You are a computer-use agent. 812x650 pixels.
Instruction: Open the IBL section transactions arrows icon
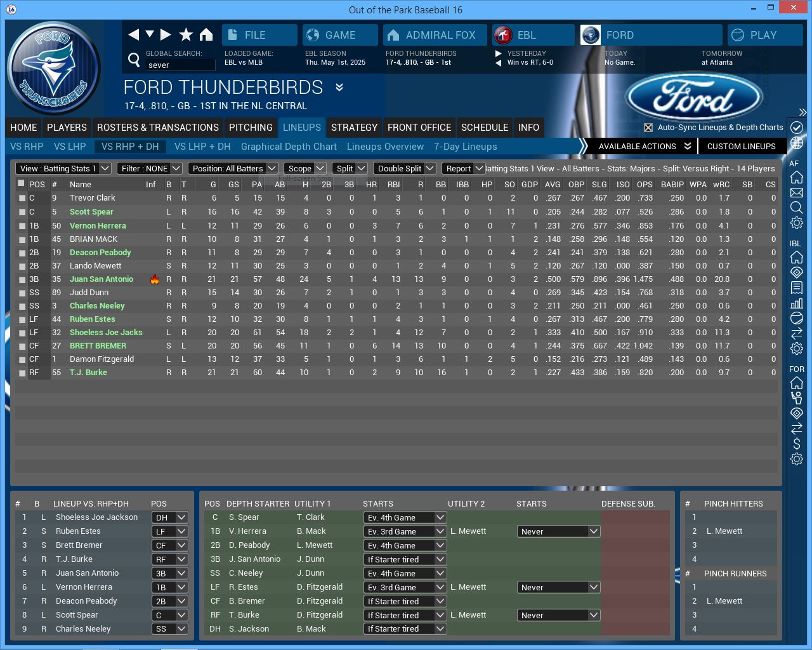coord(797,333)
